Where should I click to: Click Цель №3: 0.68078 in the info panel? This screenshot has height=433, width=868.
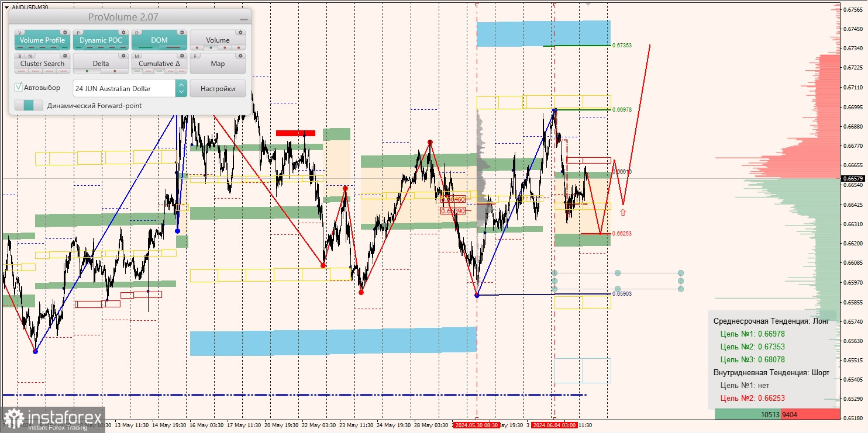click(752, 359)
